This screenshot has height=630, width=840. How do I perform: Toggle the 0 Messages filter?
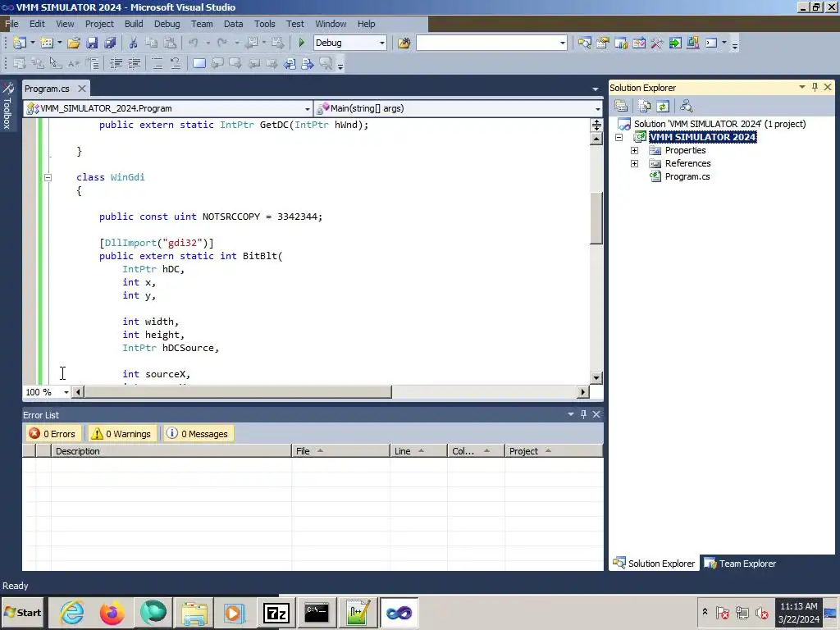click(197, 434)
